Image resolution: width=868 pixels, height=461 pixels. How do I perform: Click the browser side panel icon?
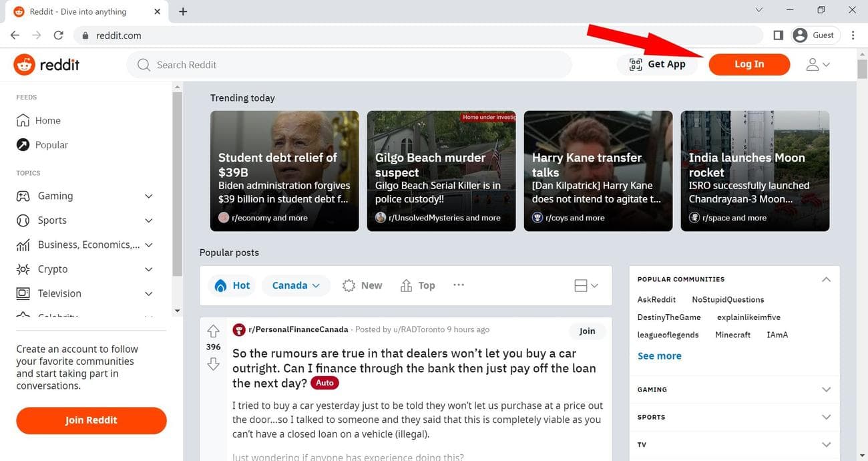pyautogui.click(x=778, y=35)
